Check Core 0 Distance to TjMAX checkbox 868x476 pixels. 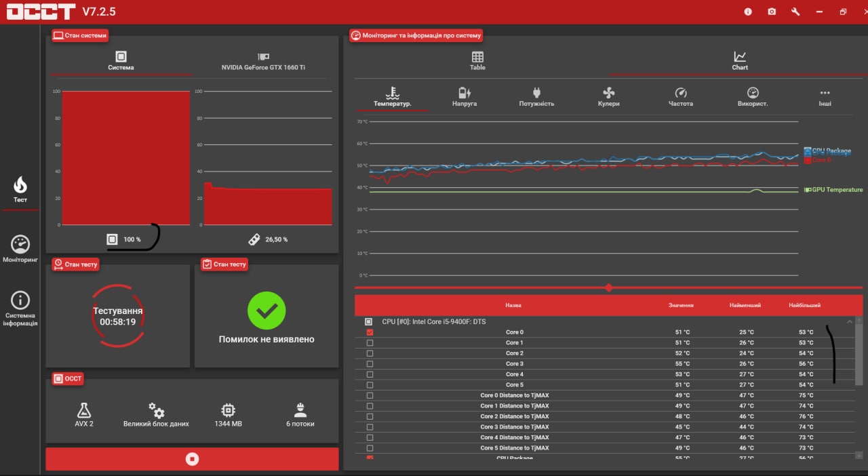(370, 395)
